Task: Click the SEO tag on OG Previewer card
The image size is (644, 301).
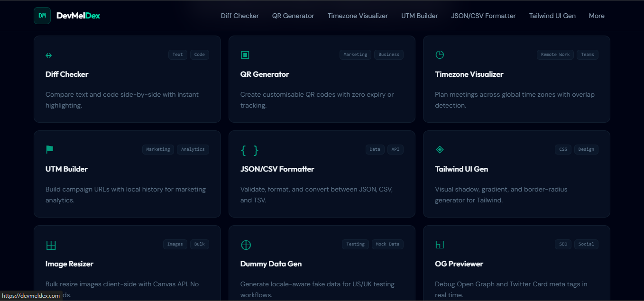Action: click(563, 244)
